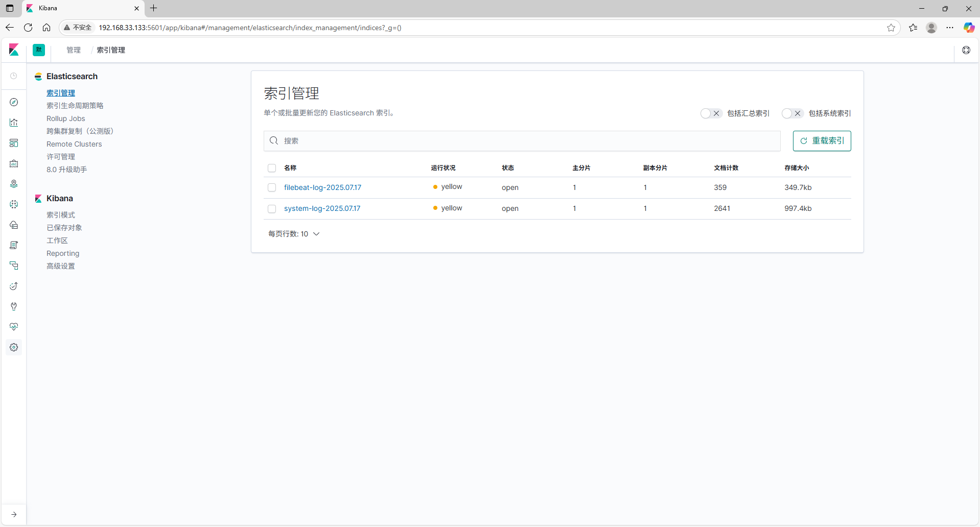The height and width of the screenshot is (527, 980).
Task: Open Visualize from the sidebar chart icon
Action: click(14, 123)
